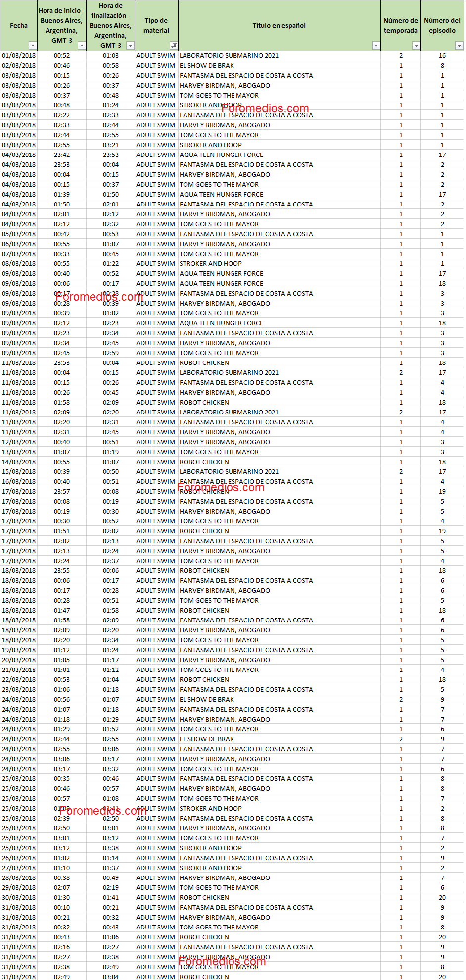Click EL SHOW DE BRAK in 02/03/2018 row
The height and width of the screenshot is (980, 466).
pos(207,65)
